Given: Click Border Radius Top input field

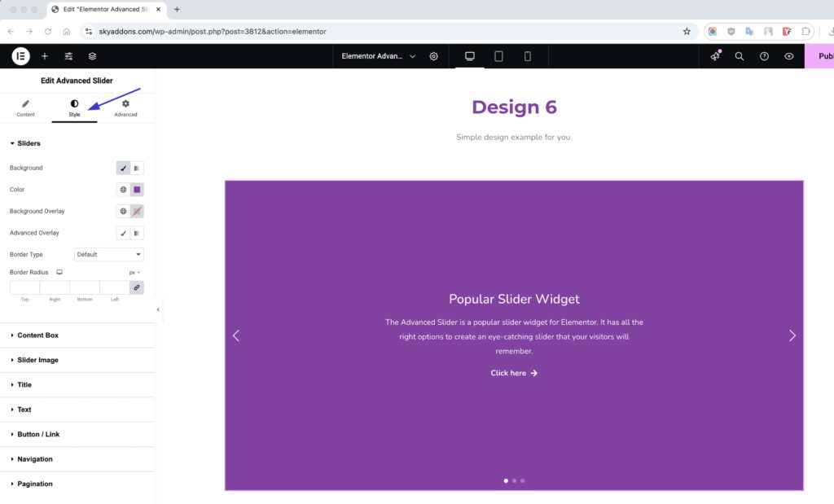Looking at the screenshot, I should pyautogui.click(x=24, y=287).
